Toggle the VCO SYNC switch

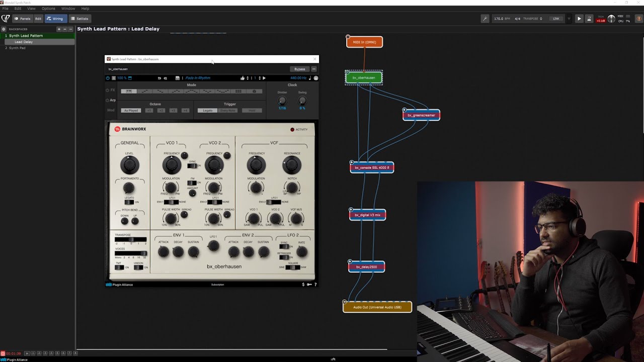coord(192,165)
